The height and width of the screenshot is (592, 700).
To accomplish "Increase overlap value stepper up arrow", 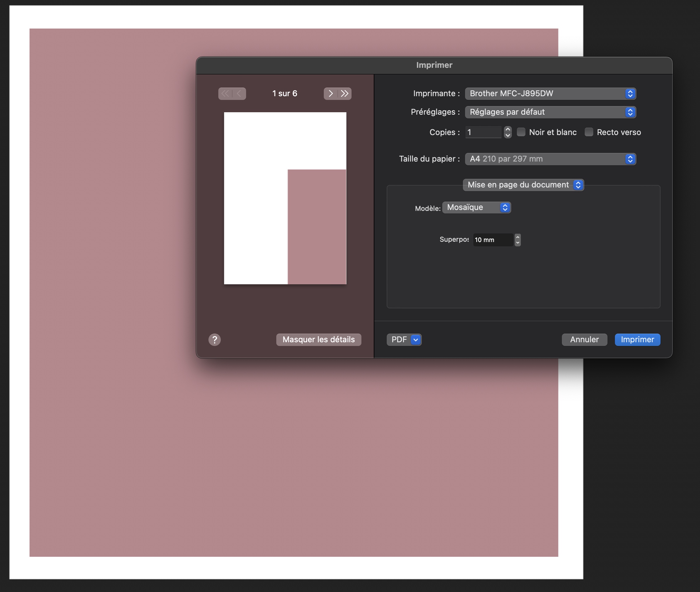I will tap(517, 237).
